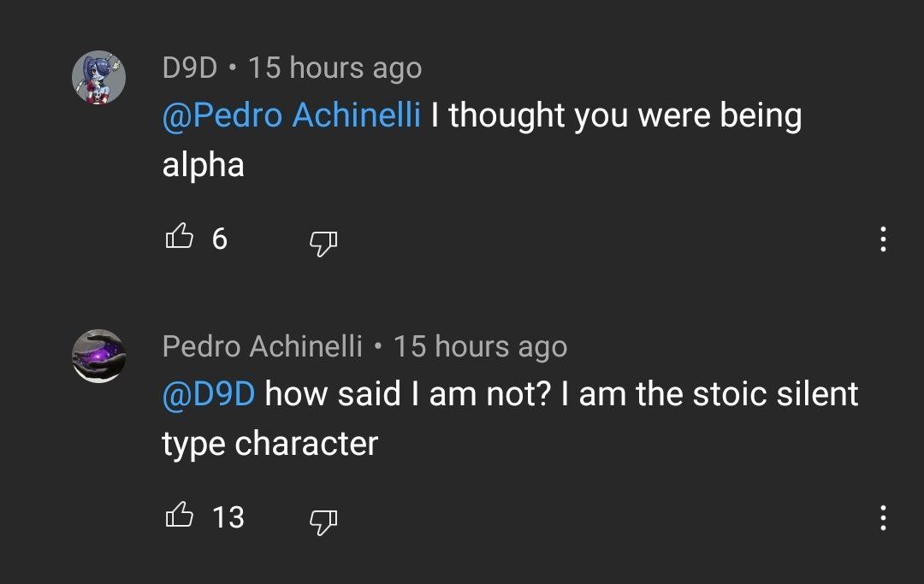Viewport: 924px width, 584px height.
Task: Tap the text 'I thought you were being'
Action: (616, 115)
